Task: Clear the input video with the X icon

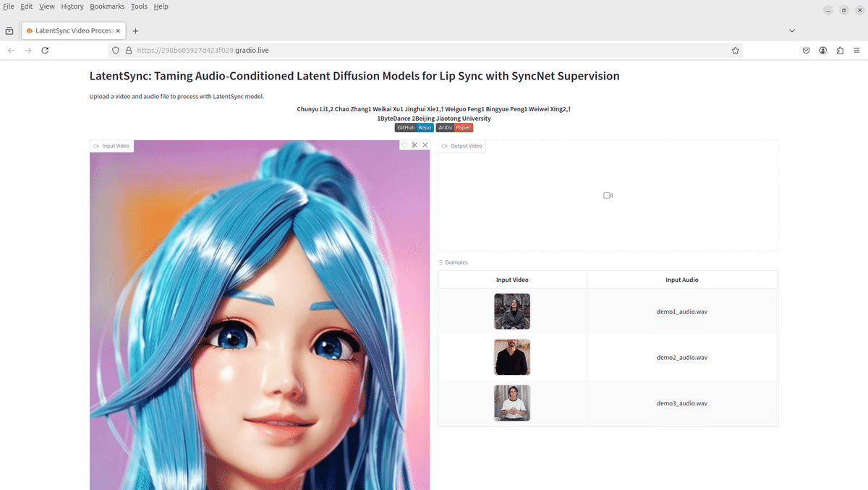Action: (425, 145)
